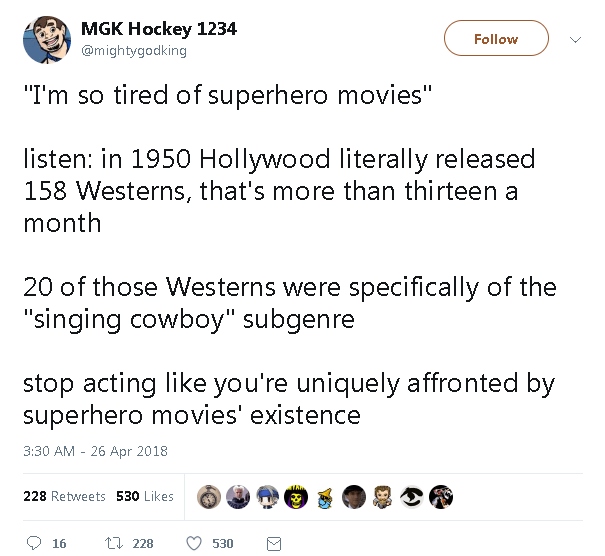Send tweet via direct message envelope icon
This screenshot has width=605, height=556.
click(273, 543)
